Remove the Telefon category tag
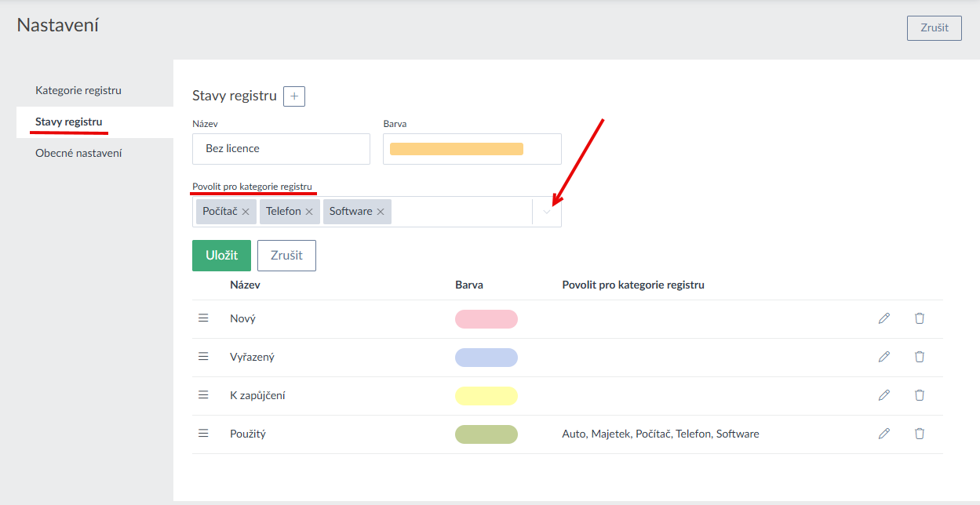This screenshot has height=505, width=980. (x=309, y=212)
